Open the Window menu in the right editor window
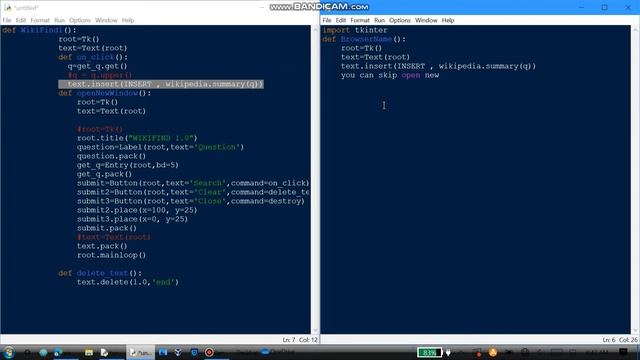Viewport: 640px width, 360px height. (426, 20)
